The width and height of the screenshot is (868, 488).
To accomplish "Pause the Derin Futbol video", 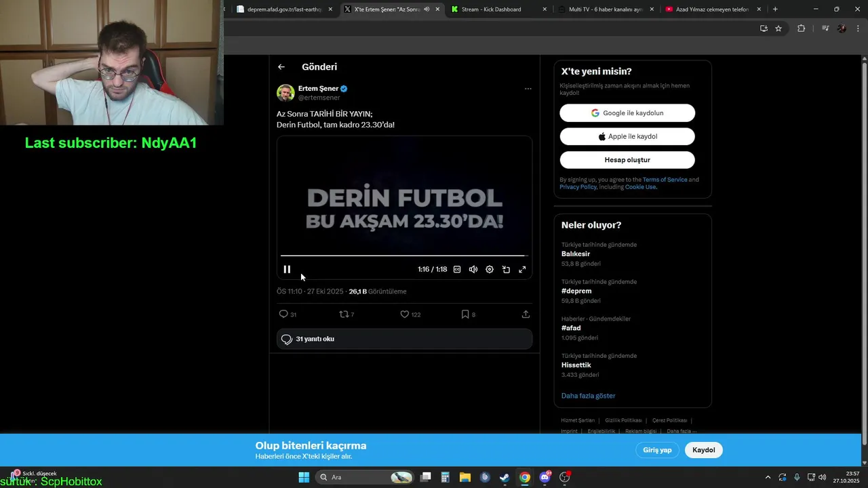I will (287, 269).
